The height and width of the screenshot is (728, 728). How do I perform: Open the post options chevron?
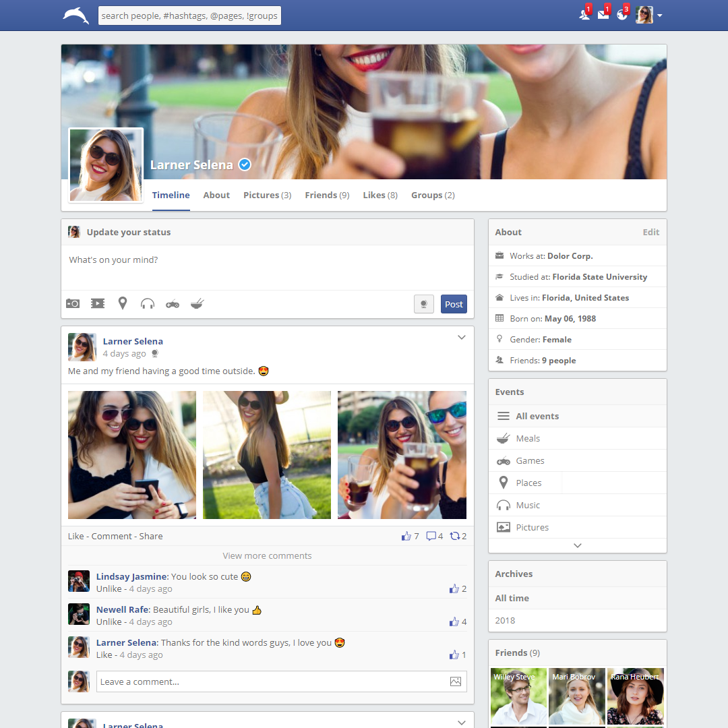462,337
